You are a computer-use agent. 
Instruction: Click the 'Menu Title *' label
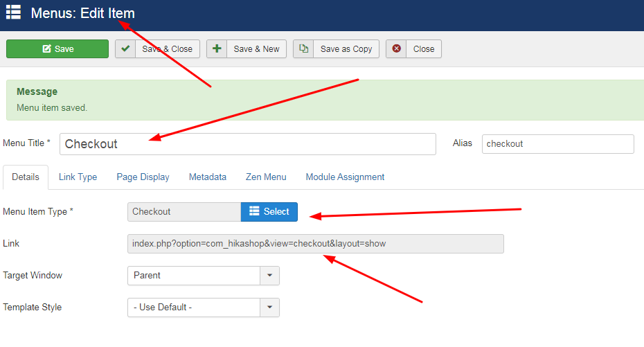point(27,143)
